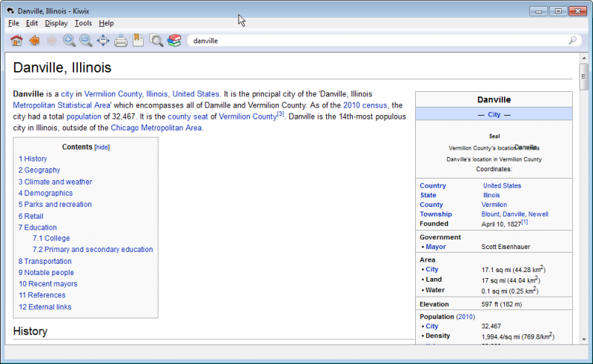The width and height of the screenshot is (593, 364).
Task: Jump to '3 Climate and weather'
Action: [55, 182]
